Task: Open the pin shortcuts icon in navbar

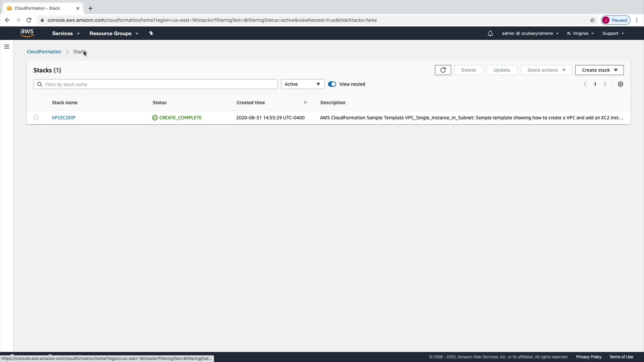Action: coord(151,33)
